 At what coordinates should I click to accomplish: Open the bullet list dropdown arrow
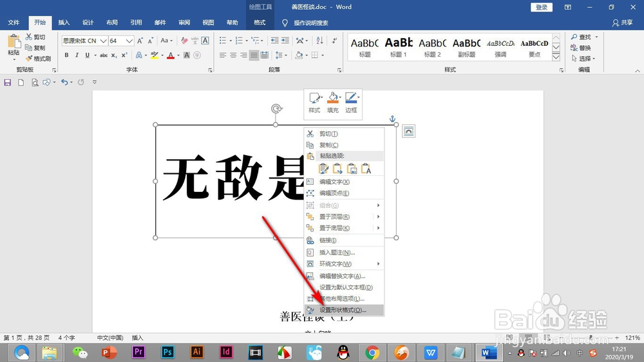click(231, 41)
